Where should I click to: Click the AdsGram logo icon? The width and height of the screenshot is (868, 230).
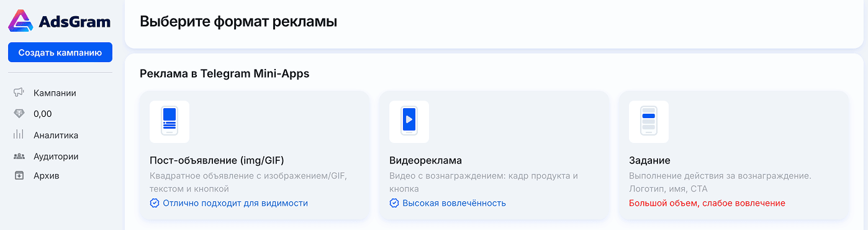click(21, 21)
